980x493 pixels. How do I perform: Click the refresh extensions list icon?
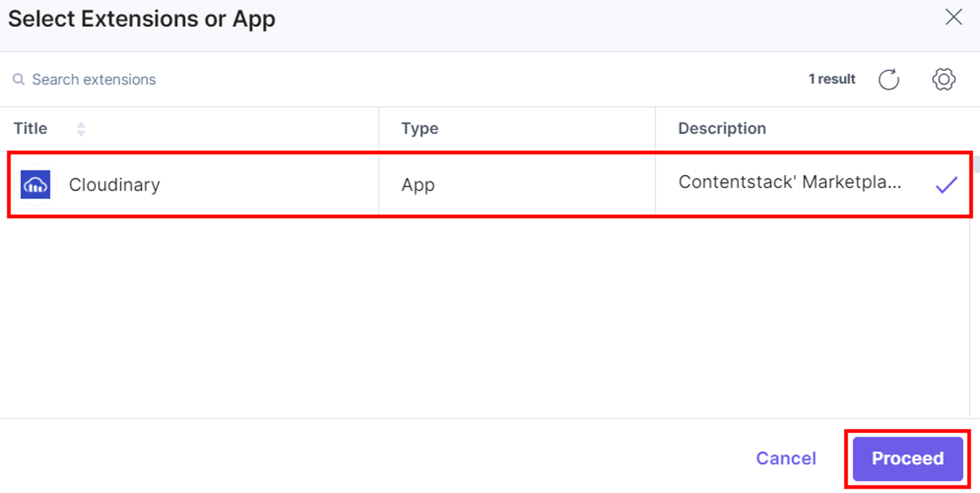[x=888, y=79]
